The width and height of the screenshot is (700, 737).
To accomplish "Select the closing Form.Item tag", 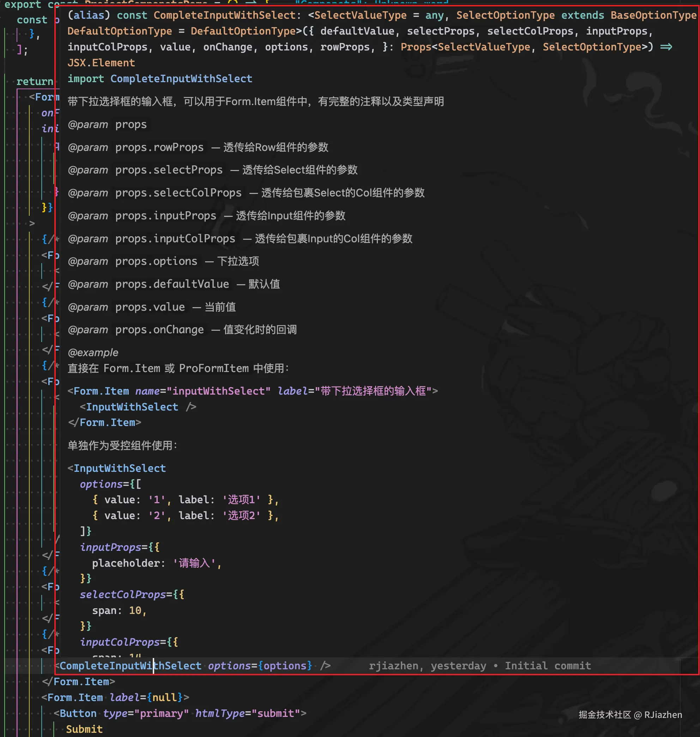I will [79, 681].
